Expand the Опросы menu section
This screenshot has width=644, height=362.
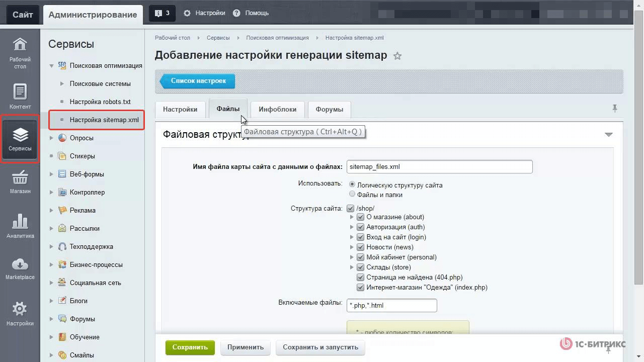pyautogui.click(x=51, y=138)
